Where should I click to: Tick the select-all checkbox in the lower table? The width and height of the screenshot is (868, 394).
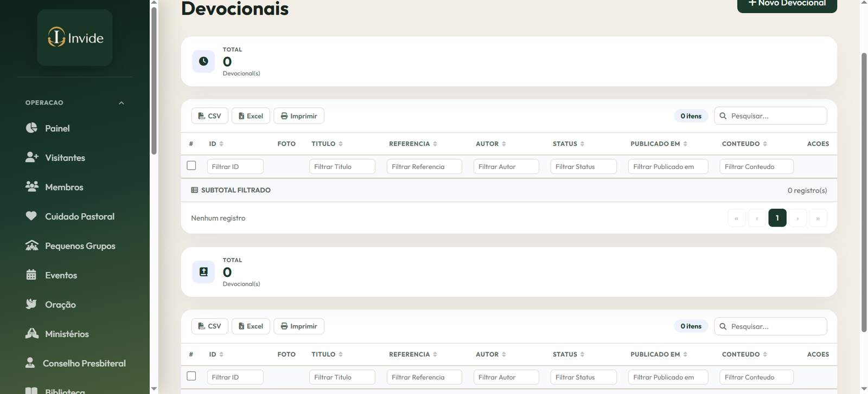tap(192, 376)
